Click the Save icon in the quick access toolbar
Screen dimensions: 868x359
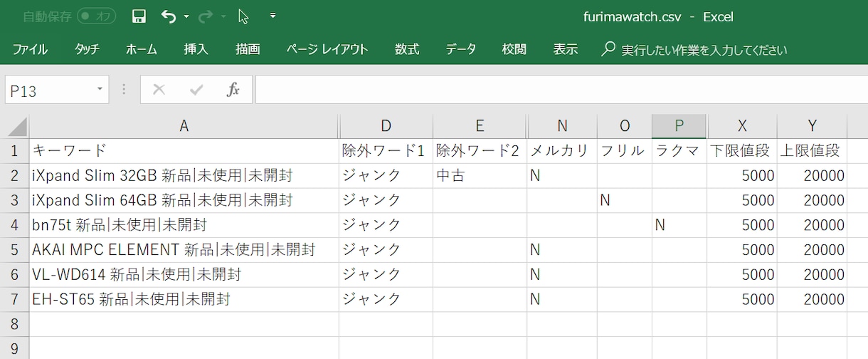coord(139,16)
